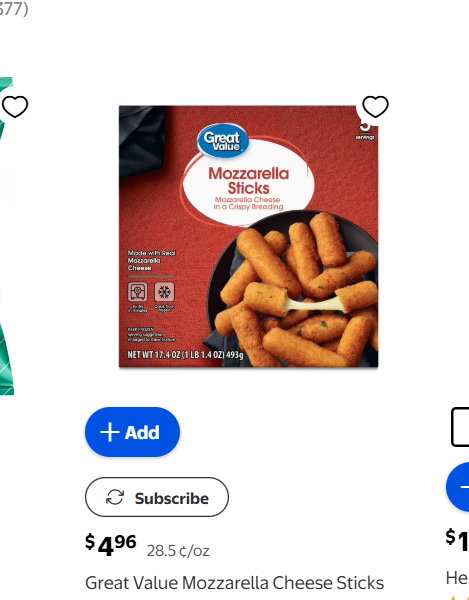Click the partially visible blue add button at right edge

click(458, 487)
